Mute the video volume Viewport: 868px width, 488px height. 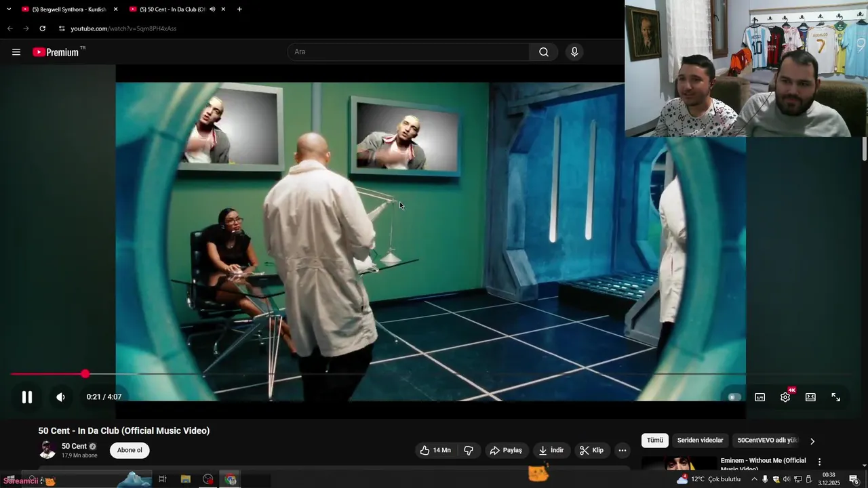pyautogui.click(x=60, y=397)
